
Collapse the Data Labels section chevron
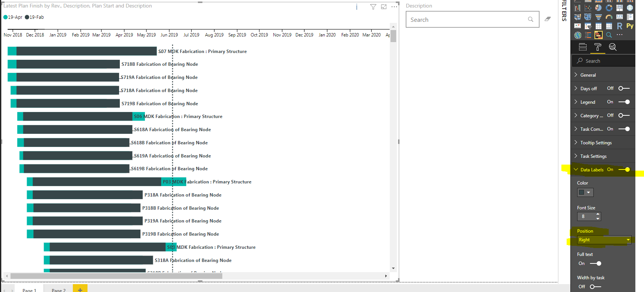click(x=576, y=169)
